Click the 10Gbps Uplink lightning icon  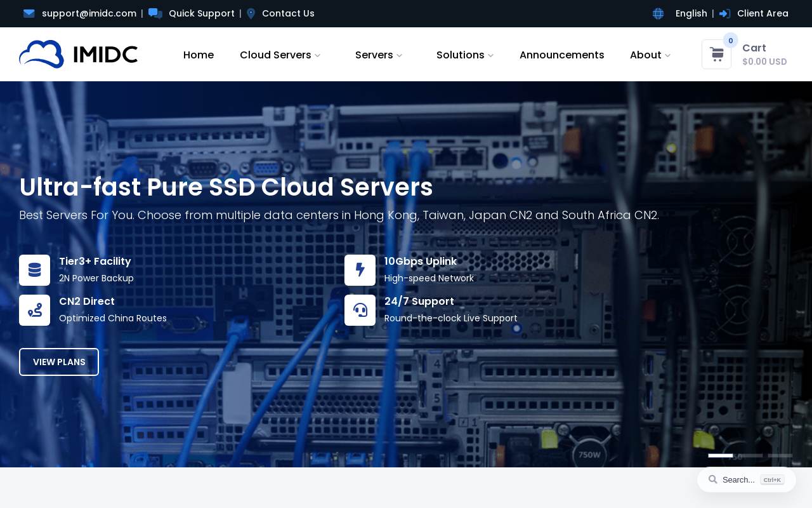360,270
